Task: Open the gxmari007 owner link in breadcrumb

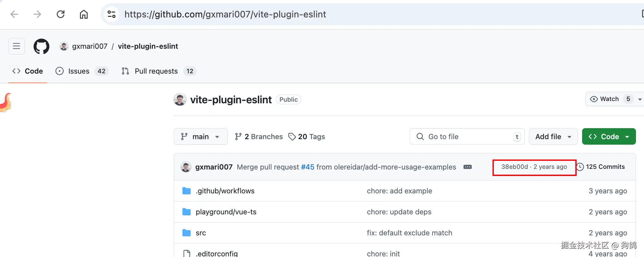Action: [90, 46]
